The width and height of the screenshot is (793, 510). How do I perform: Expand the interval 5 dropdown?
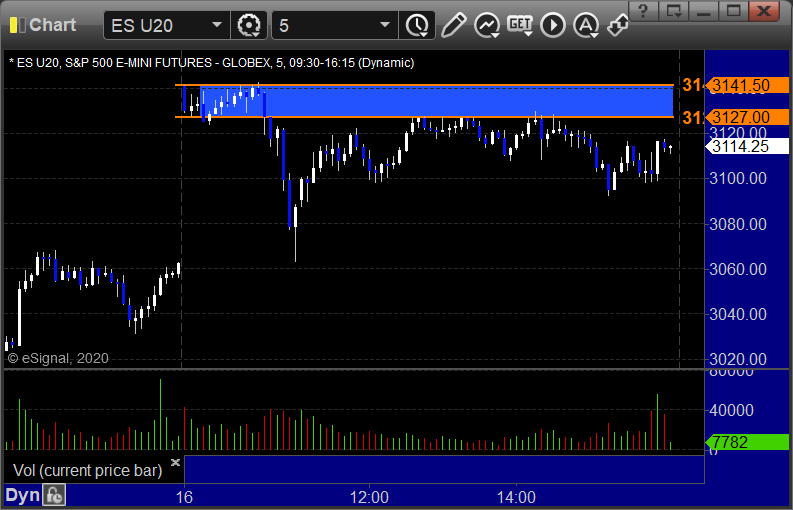(385, 25)
